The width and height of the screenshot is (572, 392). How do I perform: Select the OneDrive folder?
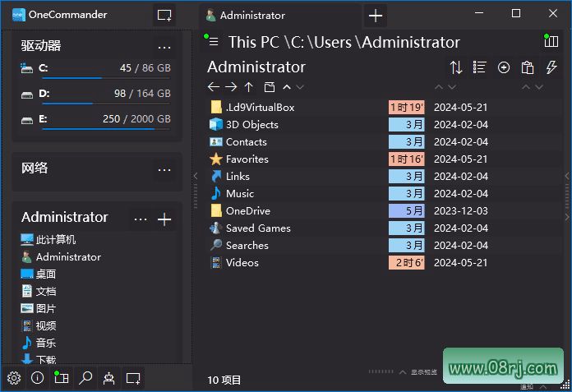[248, 210]
